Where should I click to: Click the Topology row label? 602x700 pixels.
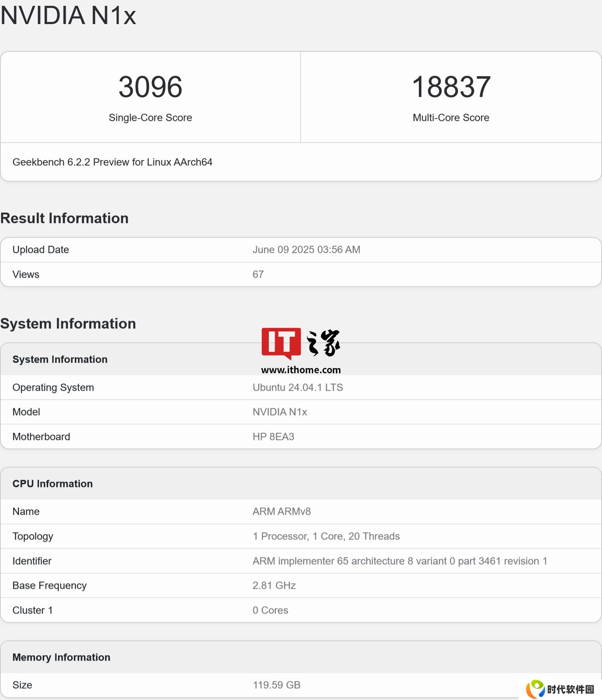33,537
